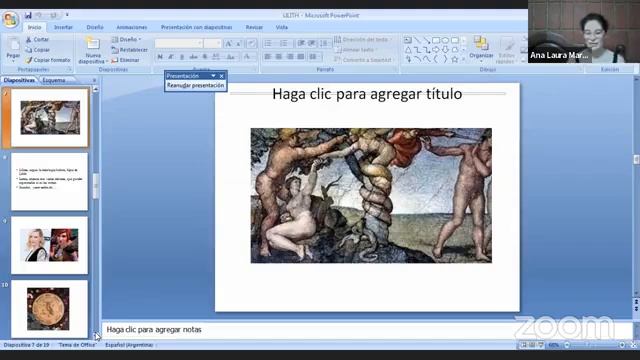Open the slide Diseño layout dropdown
The height and width of the screenshot is (360, 640).
(x=127, y=40)
